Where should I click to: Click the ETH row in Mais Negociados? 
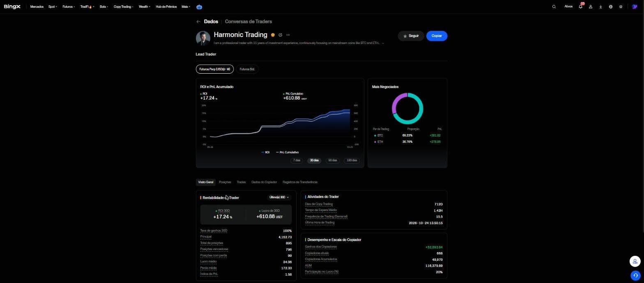[407, 141]
